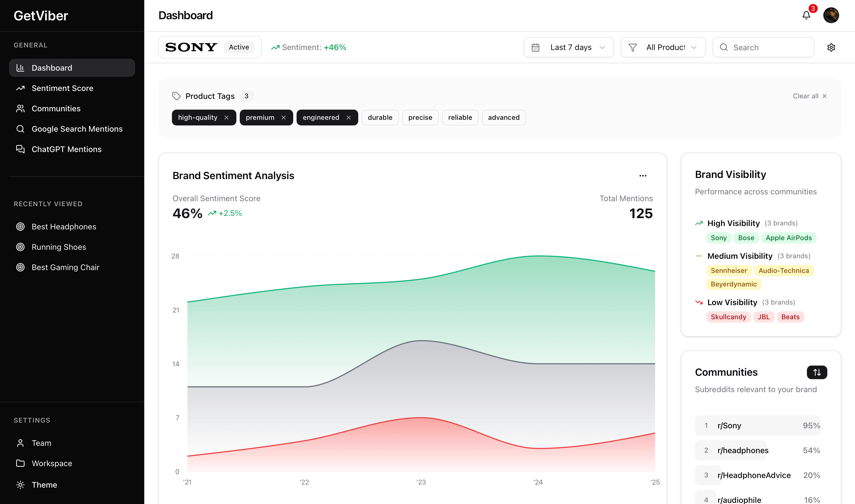Open the Last 7 days dropdown
Image resolution: width=855 pixels, height=504 pixels.
pos(568,47)
